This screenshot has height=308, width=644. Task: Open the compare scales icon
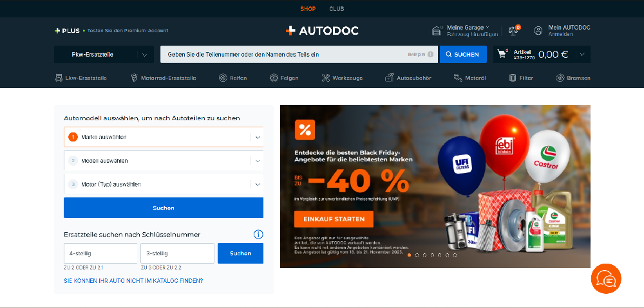(513, 30)
